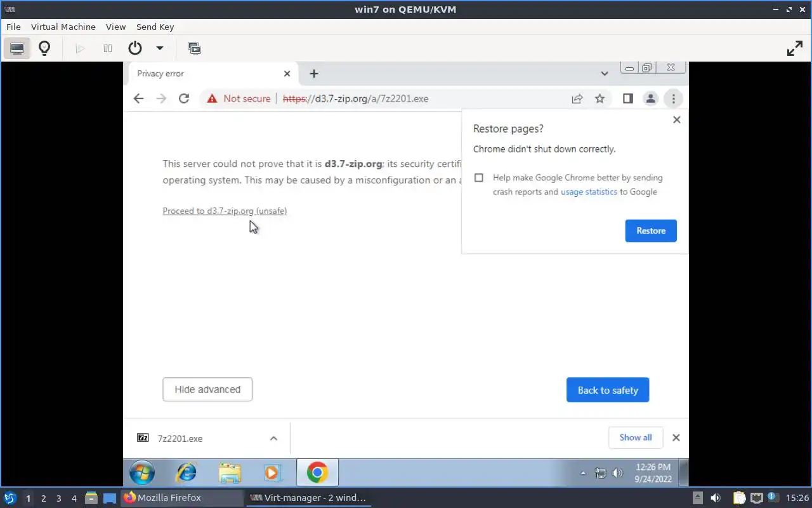Image resolution: width=812 pixels, height=508 pixels.
Task: Open the View menu
Action: pyautogui.click(x=115, y=27)
